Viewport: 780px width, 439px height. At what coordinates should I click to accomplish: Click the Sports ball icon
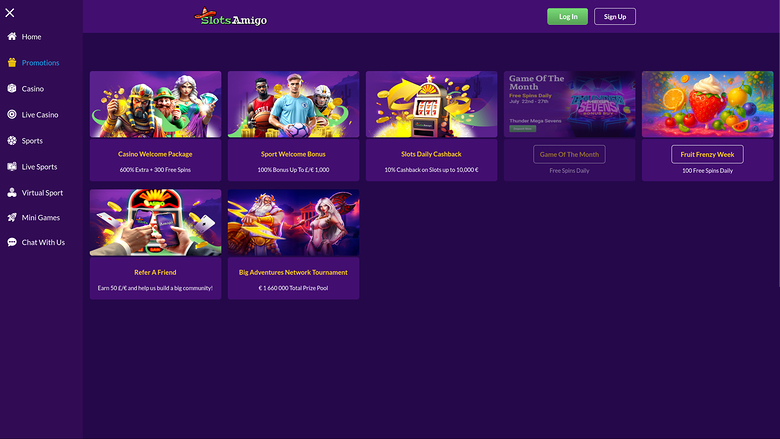pos(12,141)
